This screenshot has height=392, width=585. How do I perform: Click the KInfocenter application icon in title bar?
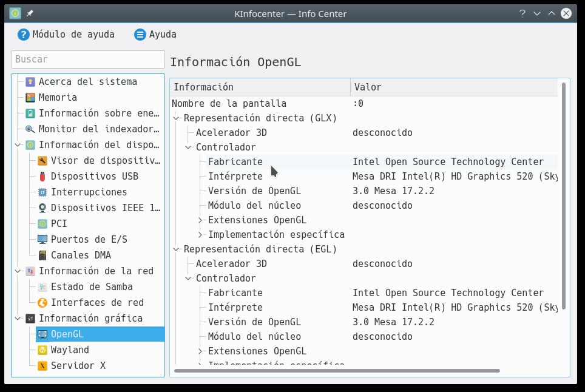(15, 13)
